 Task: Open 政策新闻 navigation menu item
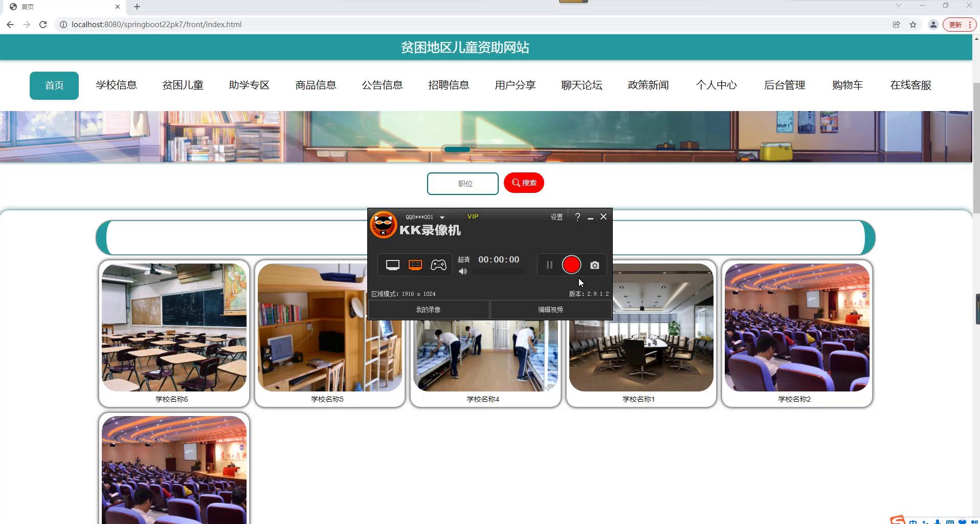(649, 85)
